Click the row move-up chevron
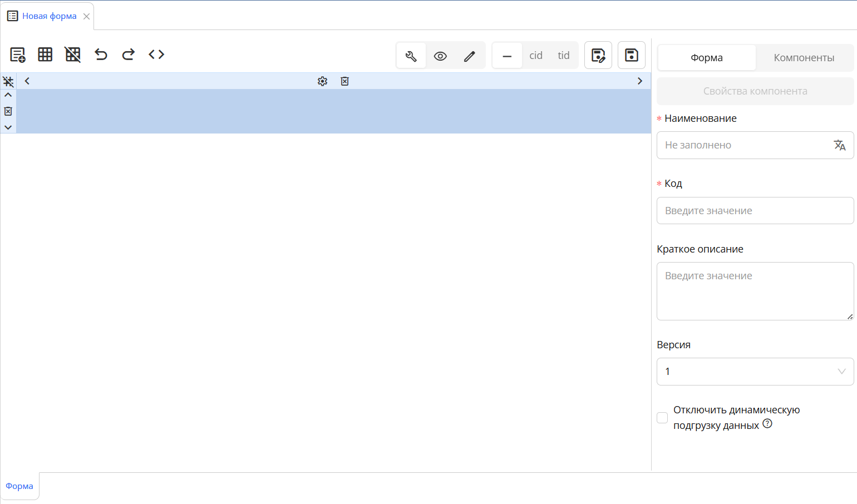857x504 pixels. tap(8, 95)
